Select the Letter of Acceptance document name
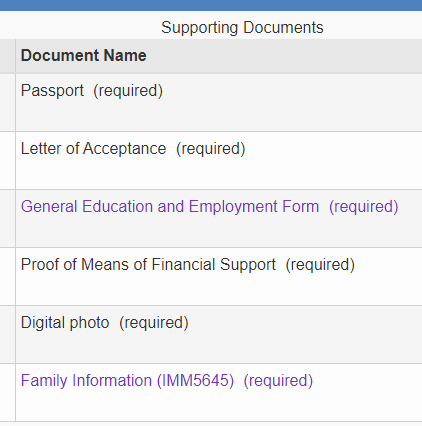Viewport: 422px width, 426px height. 93,149
